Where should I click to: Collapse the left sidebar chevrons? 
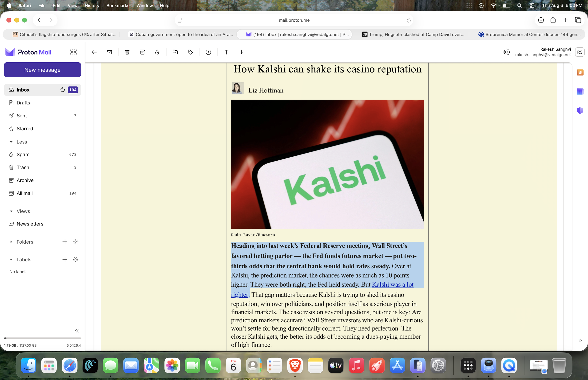click(77, 331)
